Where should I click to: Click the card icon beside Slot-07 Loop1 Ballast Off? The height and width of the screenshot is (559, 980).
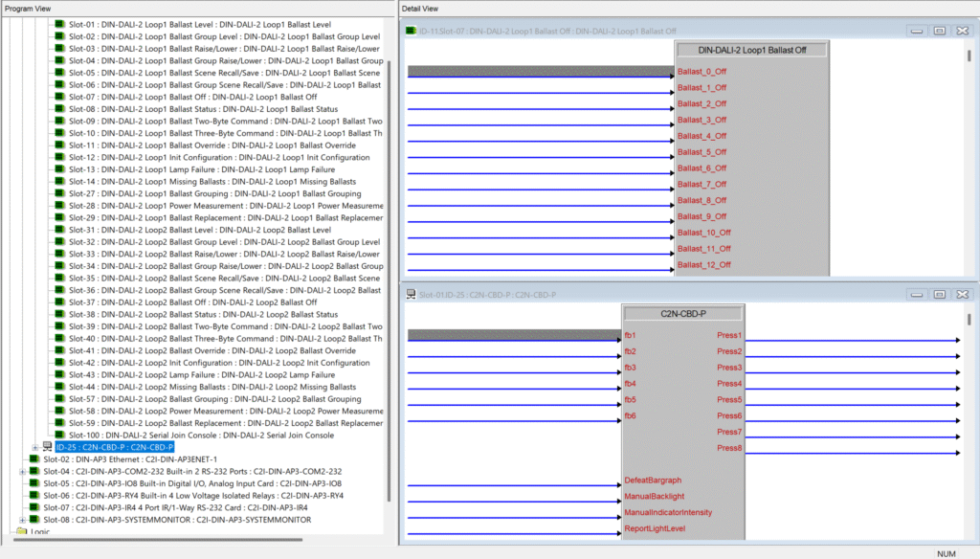[59, 97]
